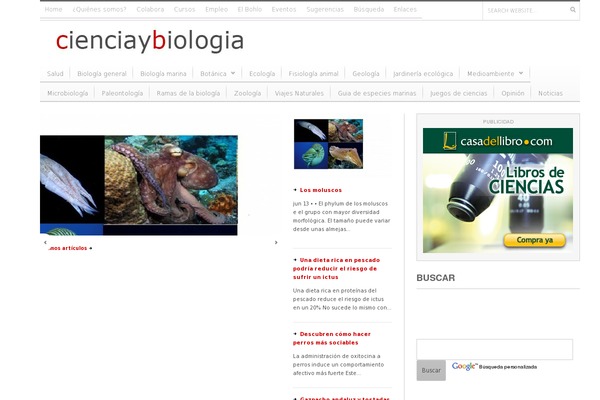Viewport: 600px width, 400px height.
Task: Click the Compra ya button in ad
Action: click(535, 240)
